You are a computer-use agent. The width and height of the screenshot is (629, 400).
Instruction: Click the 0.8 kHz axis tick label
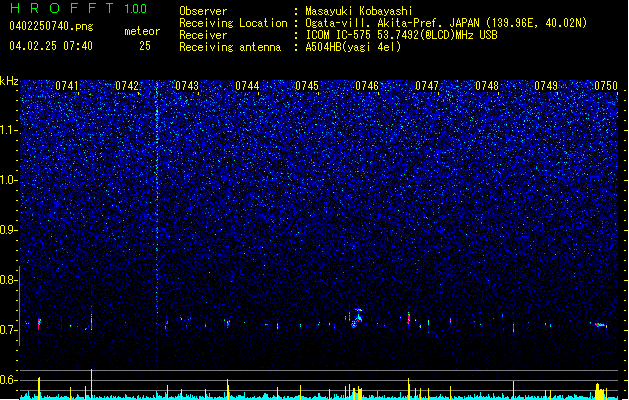pos(9,280)
